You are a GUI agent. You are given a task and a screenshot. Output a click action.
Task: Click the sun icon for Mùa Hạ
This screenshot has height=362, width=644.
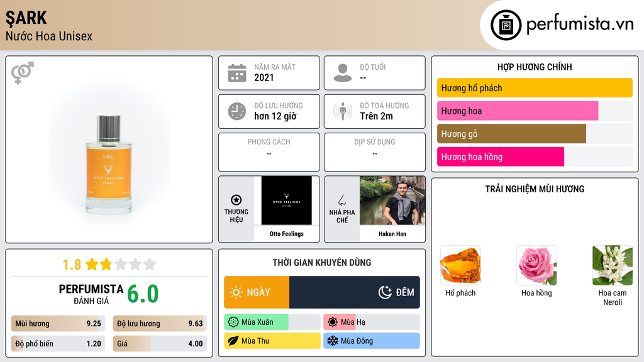click(x=333, y=322)
